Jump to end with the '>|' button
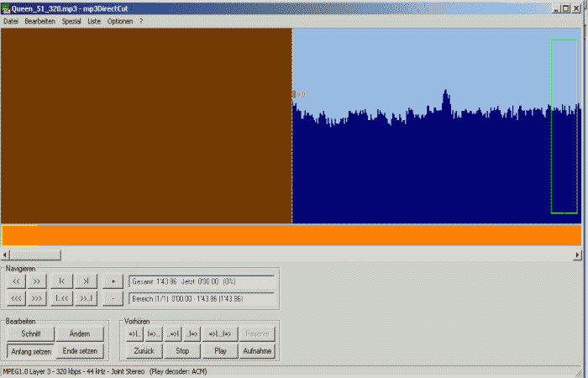The width and height of the screenshot is (588, 378). [86, 281]
